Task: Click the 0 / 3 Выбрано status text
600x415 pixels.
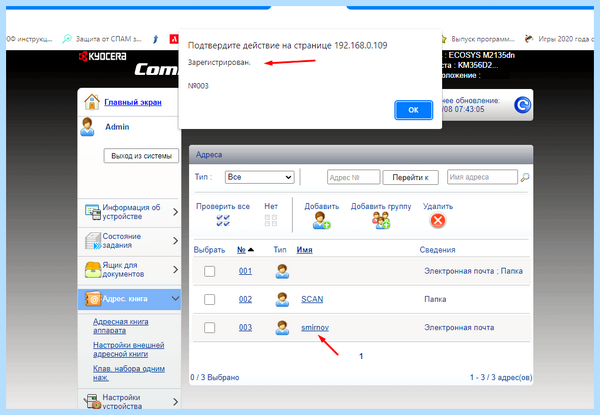Action: 215,378
